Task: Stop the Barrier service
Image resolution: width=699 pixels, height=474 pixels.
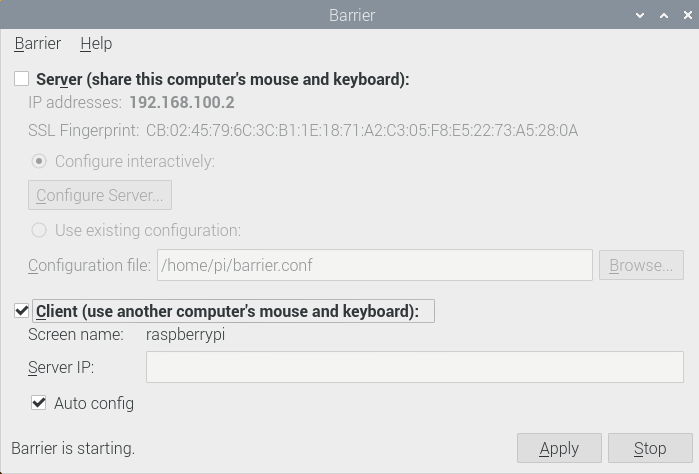Action: coord(650,448)
